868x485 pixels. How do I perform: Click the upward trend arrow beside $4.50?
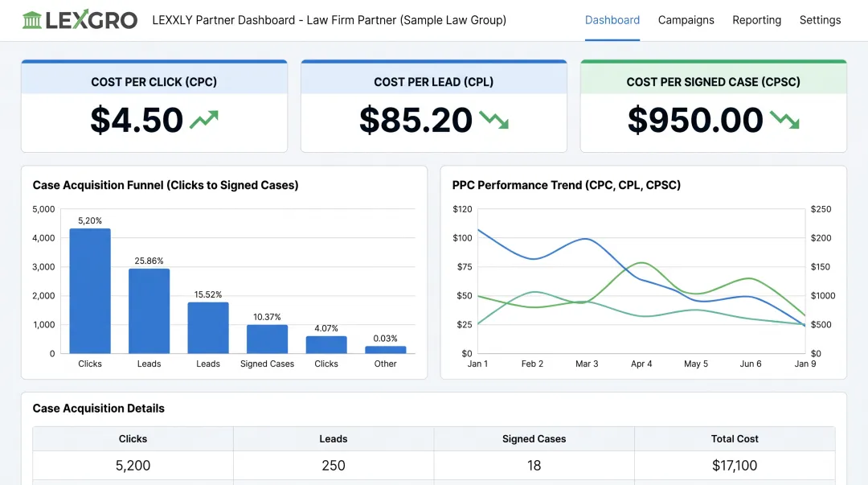coord(203,119)
